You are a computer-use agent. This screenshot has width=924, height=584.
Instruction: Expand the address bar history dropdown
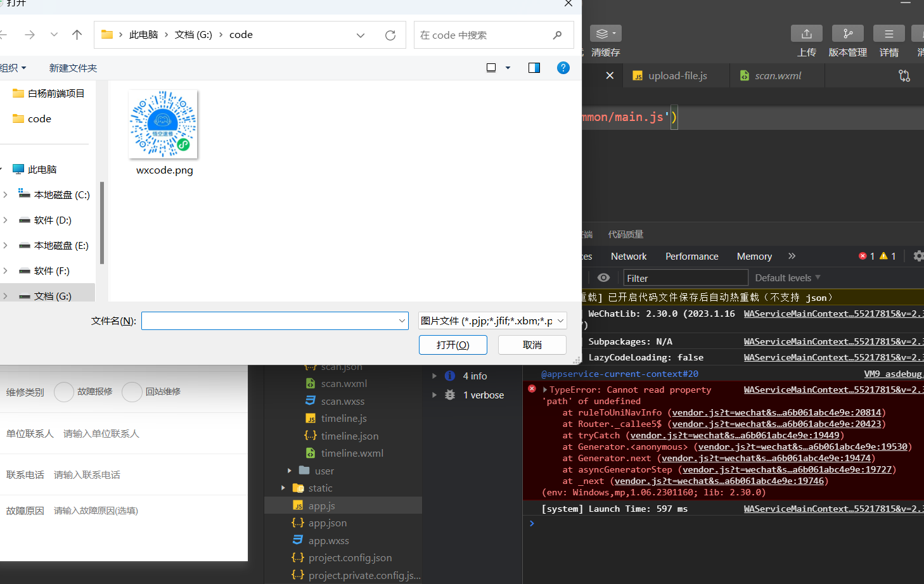(361, 35)
